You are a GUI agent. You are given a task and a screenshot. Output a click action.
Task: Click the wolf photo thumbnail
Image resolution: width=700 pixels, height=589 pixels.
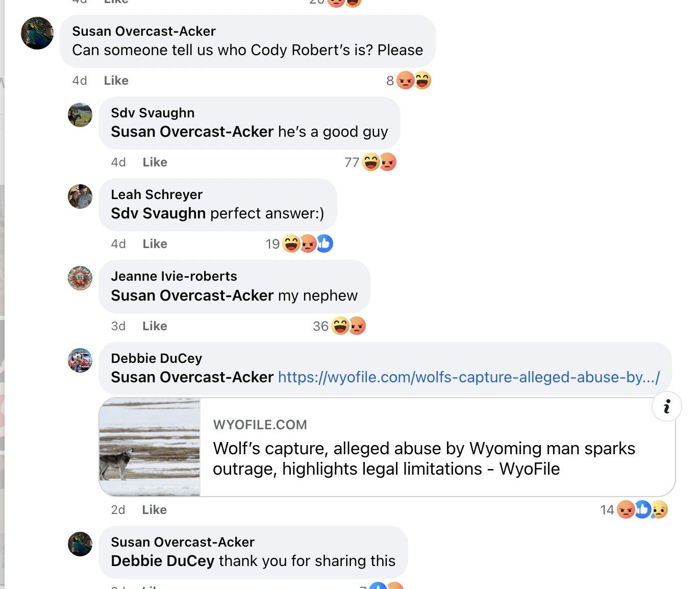click(150, 447)
